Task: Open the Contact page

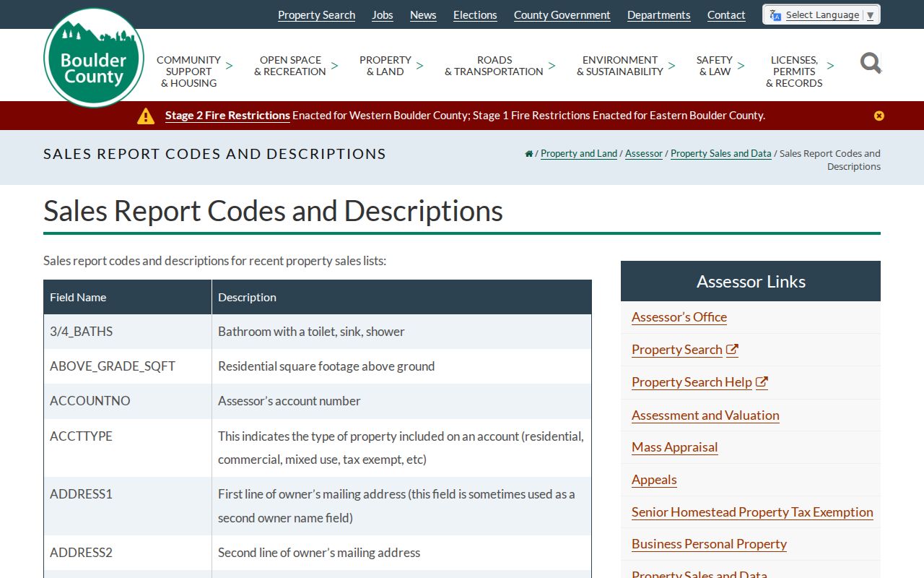Action: (x=726, y=15)
